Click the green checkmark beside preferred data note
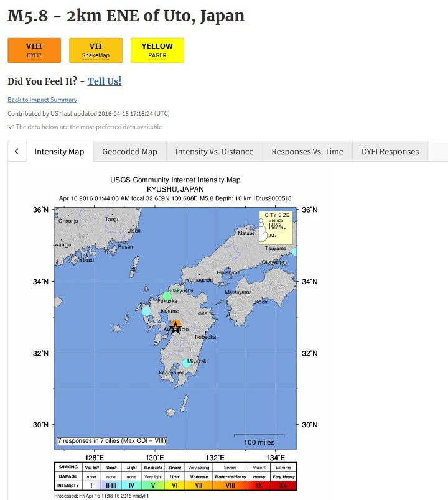448x500 pixels. [11, 127]
